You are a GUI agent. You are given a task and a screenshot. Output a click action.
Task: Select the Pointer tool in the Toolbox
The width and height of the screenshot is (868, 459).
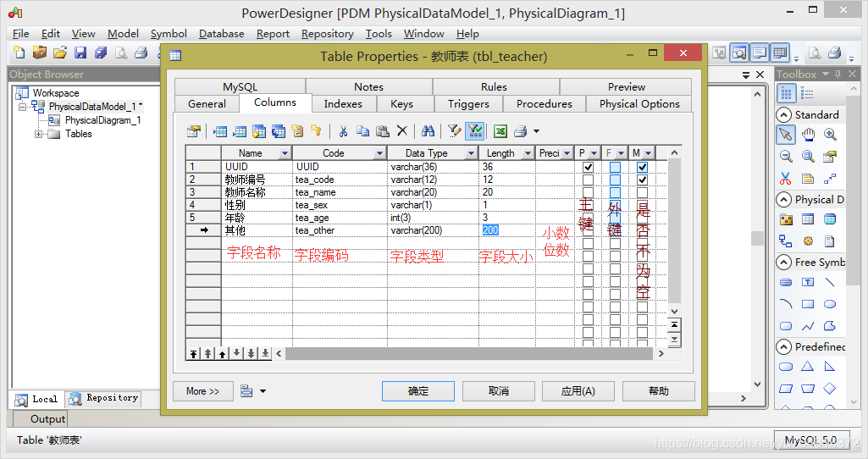pos(786,135)
